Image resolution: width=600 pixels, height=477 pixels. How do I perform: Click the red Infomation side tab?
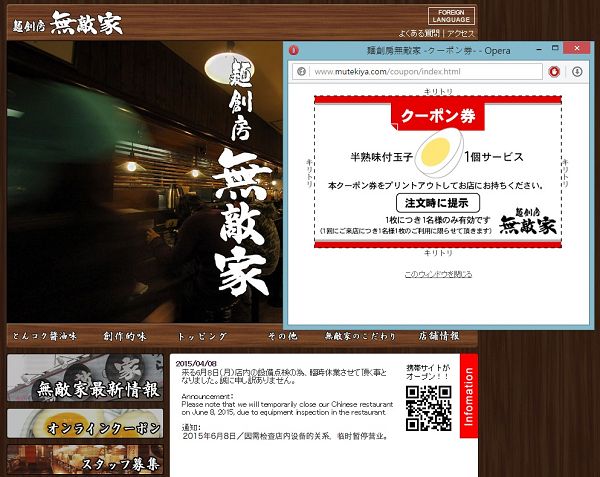(x=469, y=396)
